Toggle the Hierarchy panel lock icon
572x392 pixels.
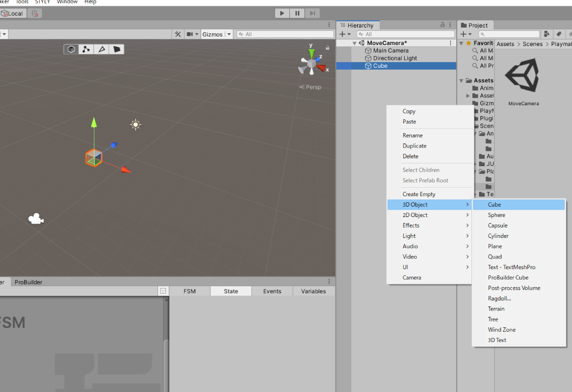click(x=442, y=25)
